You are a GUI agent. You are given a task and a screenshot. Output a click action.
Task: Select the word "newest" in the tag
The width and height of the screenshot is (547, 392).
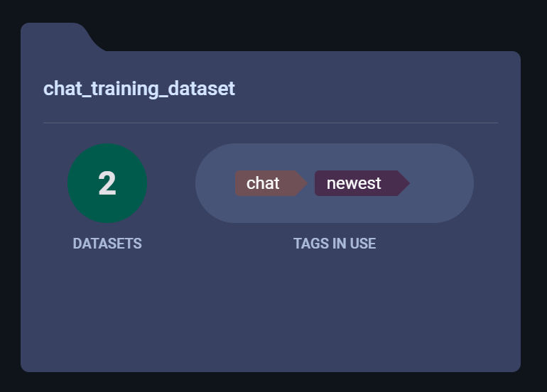coord(354,183)
